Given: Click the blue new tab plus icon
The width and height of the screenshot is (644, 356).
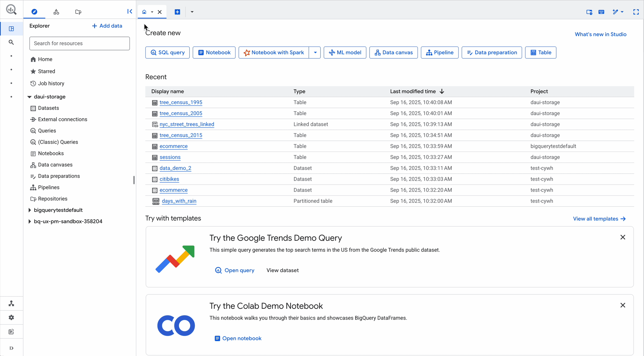Looking at the screenshot, I should coord(177,12).
